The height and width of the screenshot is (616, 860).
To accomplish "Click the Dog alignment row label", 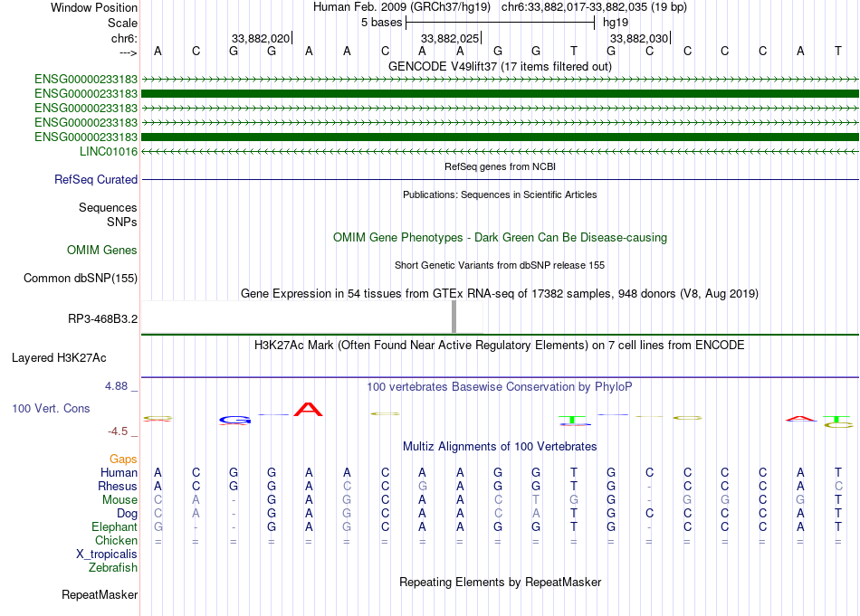I will click(x=128, y=514).
